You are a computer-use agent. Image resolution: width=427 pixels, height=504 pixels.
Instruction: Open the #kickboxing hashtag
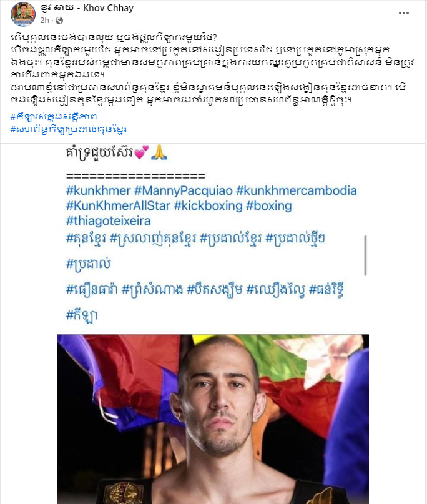208,205
